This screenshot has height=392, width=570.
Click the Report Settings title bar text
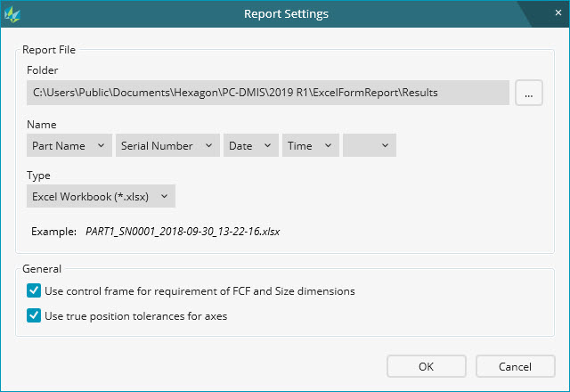pyautogui.click(x=286, y=14)
